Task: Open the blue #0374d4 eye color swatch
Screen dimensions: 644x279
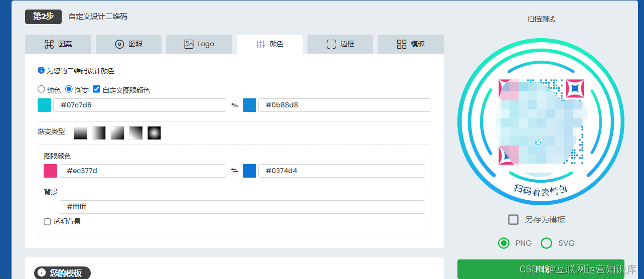Action: click(249, 171)
